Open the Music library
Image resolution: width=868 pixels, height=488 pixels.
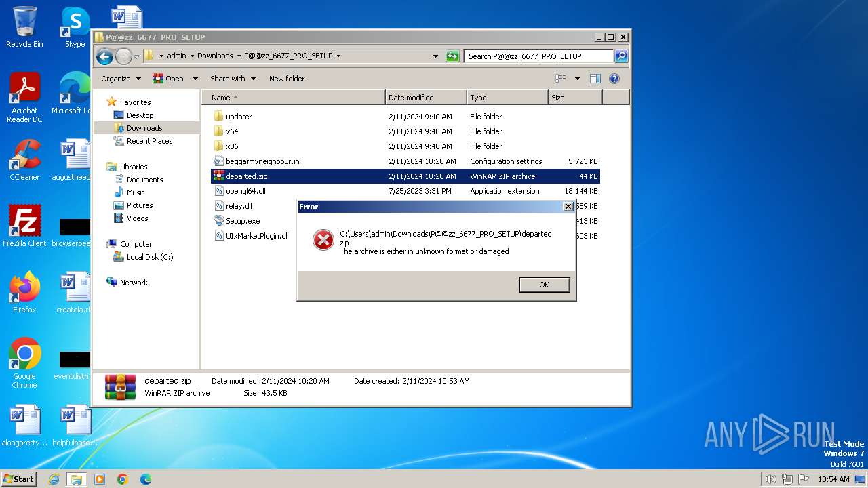(x=136, y=192)
